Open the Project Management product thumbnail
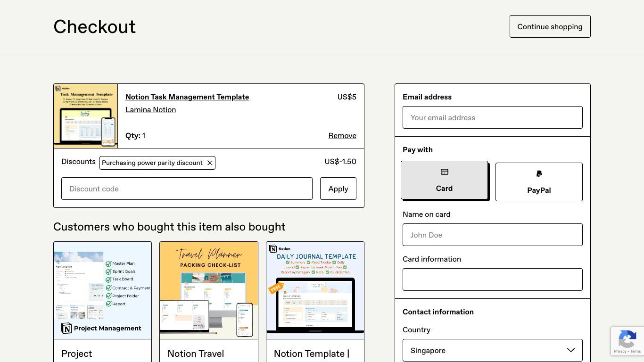Viewport: 644px width, 362px height. coord(102,290)
